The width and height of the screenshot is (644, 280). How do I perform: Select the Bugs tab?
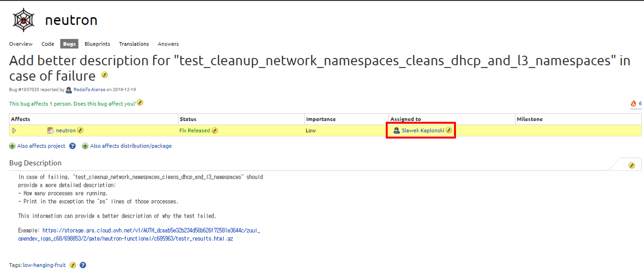(x=69, y=44)
